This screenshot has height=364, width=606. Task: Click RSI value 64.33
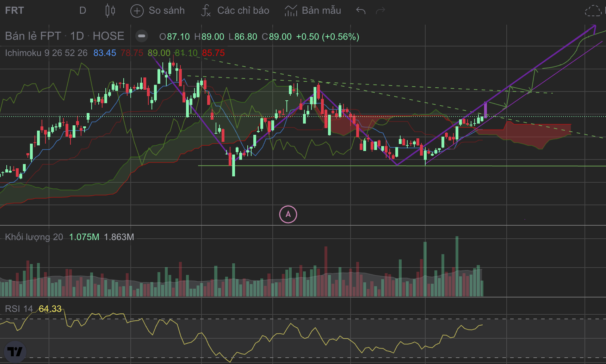coord(50,309)
